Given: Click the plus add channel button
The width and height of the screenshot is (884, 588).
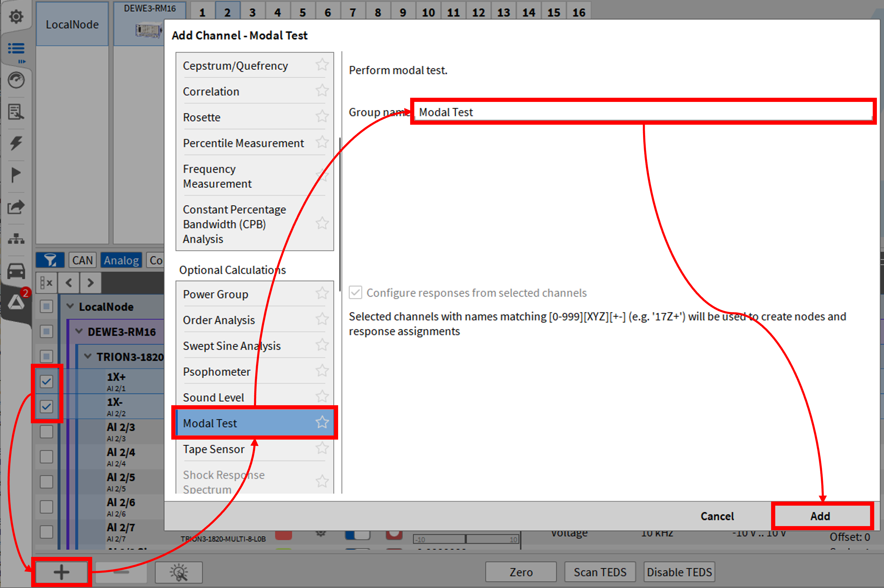Looking at the screenshot, I should point(62,572).
